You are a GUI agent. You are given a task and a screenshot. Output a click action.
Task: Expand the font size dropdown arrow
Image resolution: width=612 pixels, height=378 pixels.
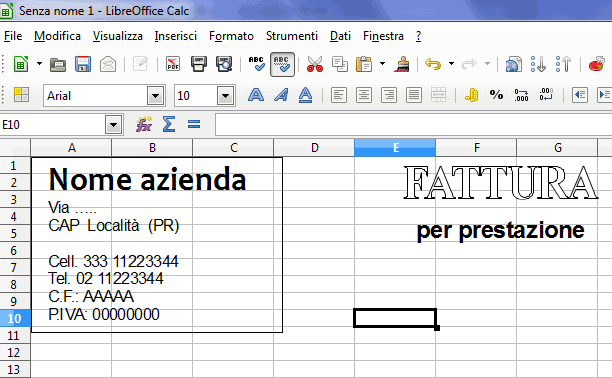(225, 96)
